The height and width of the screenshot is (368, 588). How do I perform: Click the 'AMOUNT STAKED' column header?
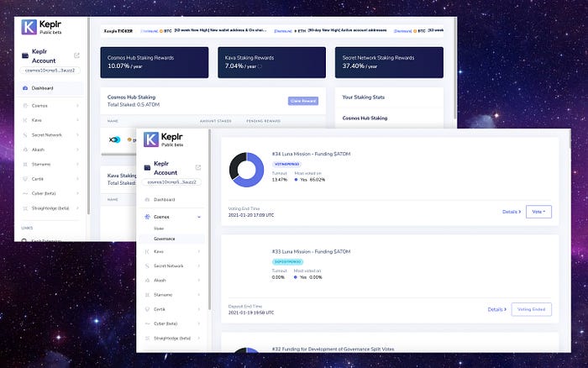[216, 121]
